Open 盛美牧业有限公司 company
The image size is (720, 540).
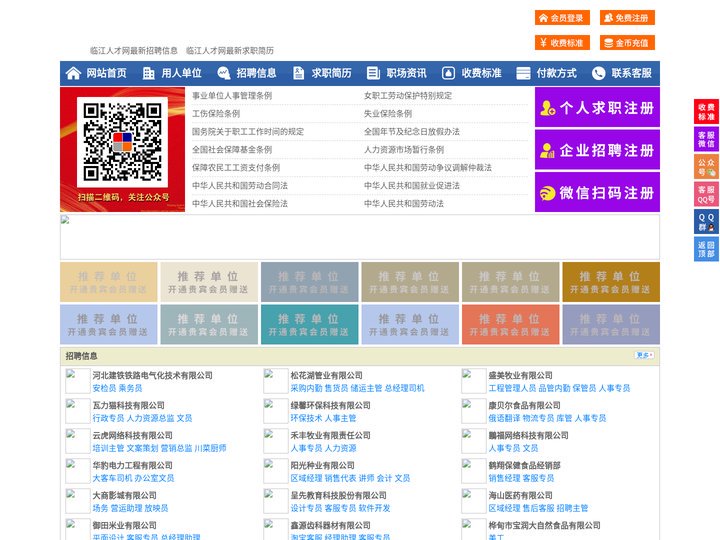(x=520, y=375)
